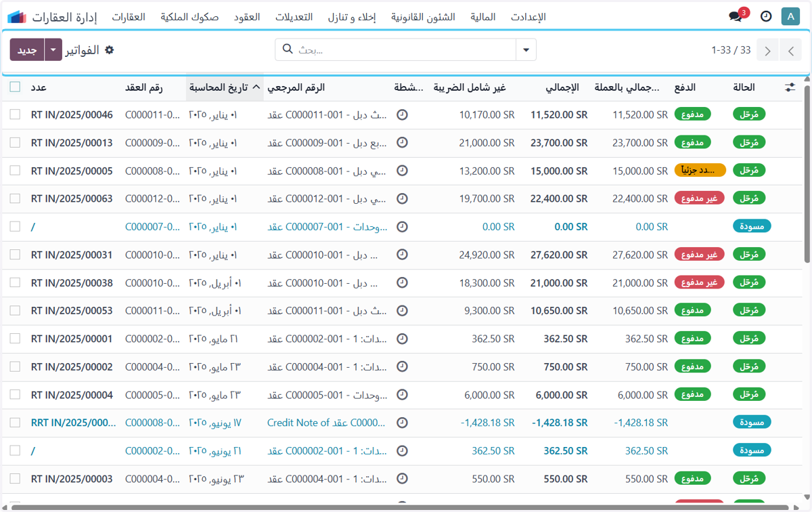This screenshot has height=512, width=812.
Task: Click inside the بحث search field
Action: (406, 49)
